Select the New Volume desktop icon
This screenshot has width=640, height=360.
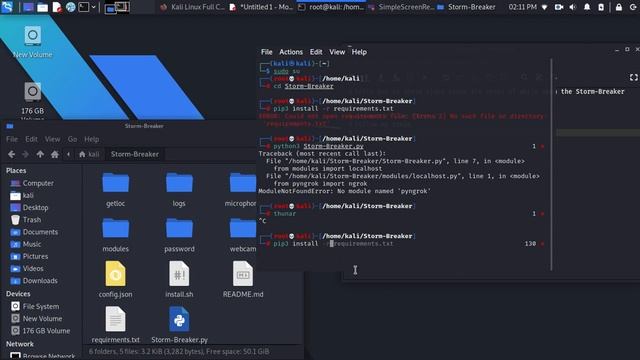coord(33,42)
